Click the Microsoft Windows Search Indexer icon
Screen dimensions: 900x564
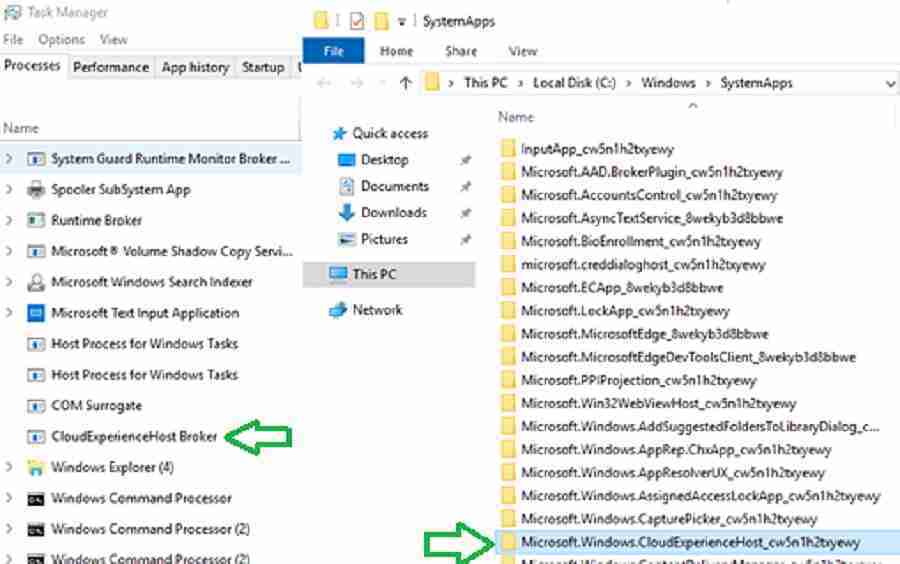pos(36,282)
